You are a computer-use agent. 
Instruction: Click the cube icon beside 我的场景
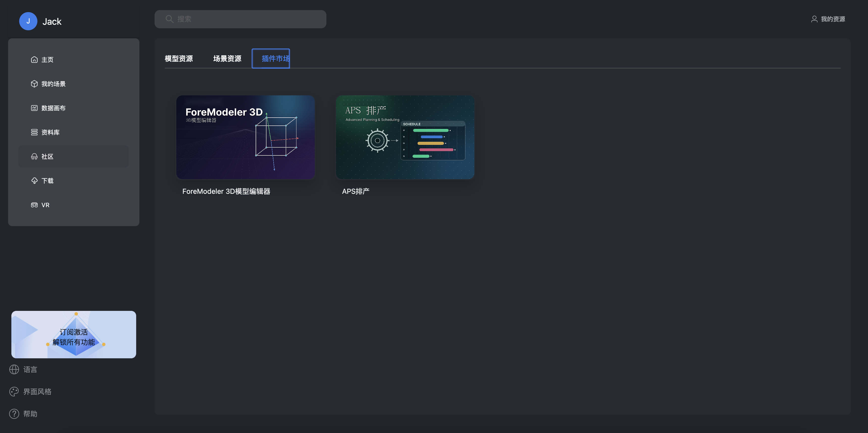pos(34,84)
